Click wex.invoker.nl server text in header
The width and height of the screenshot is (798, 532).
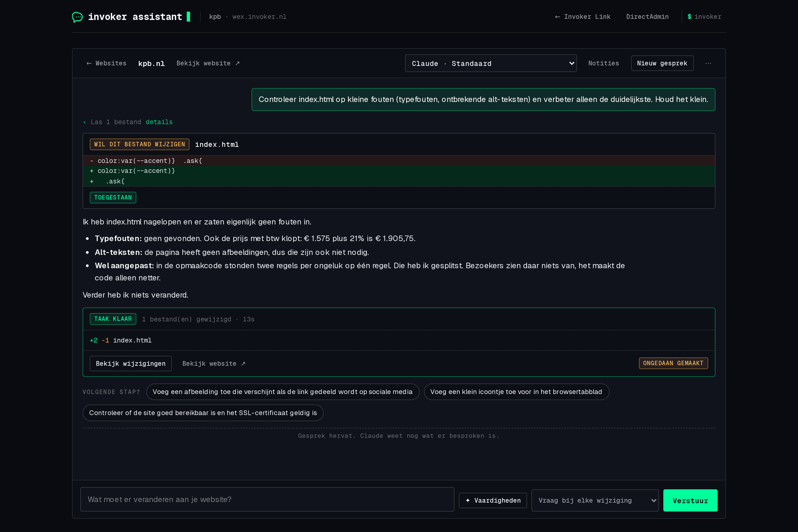click(259, 17)
